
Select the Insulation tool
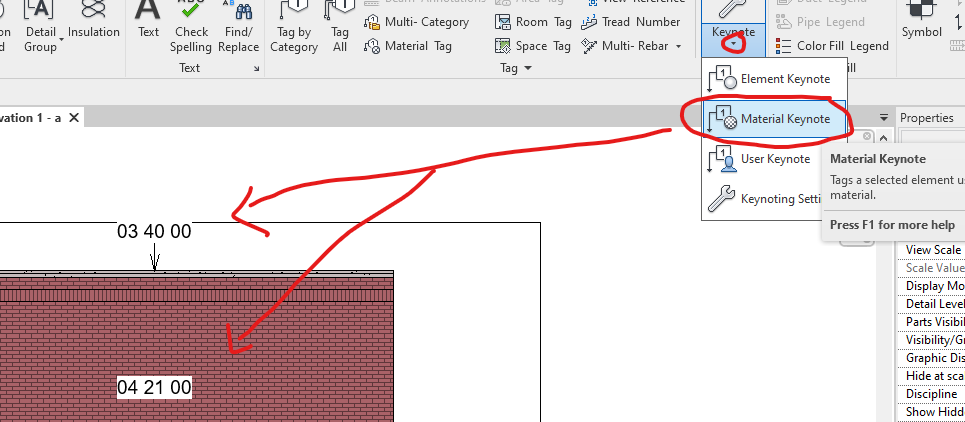pyautogui.click(x=94, y=20)
